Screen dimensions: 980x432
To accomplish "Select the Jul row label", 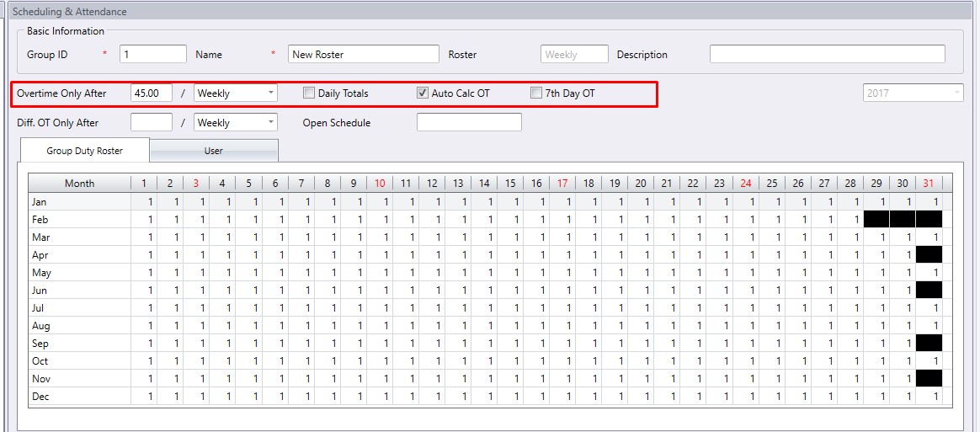I will pyautogui.click(x=79, y=307).
